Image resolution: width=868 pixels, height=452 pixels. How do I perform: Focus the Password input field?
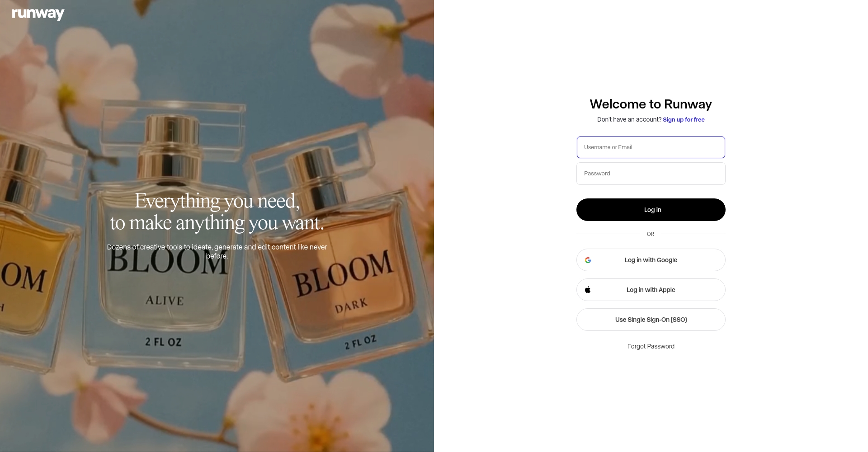tap(651, 174)
